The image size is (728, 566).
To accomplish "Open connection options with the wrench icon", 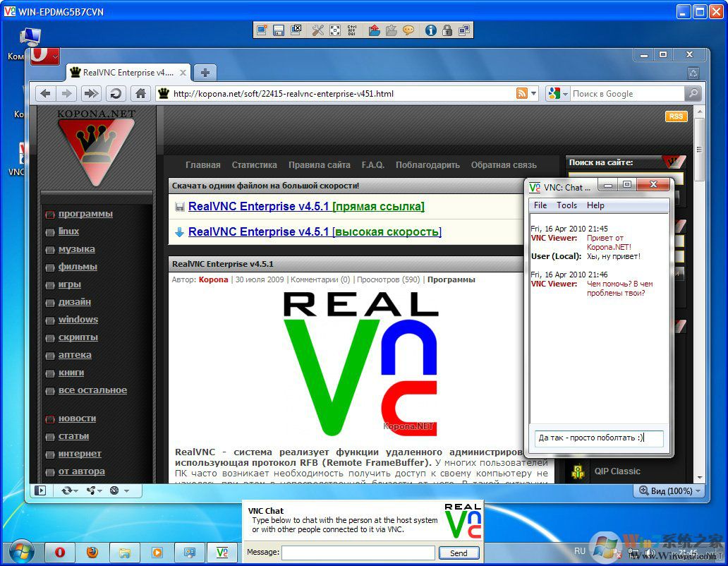I will (319, 30).
